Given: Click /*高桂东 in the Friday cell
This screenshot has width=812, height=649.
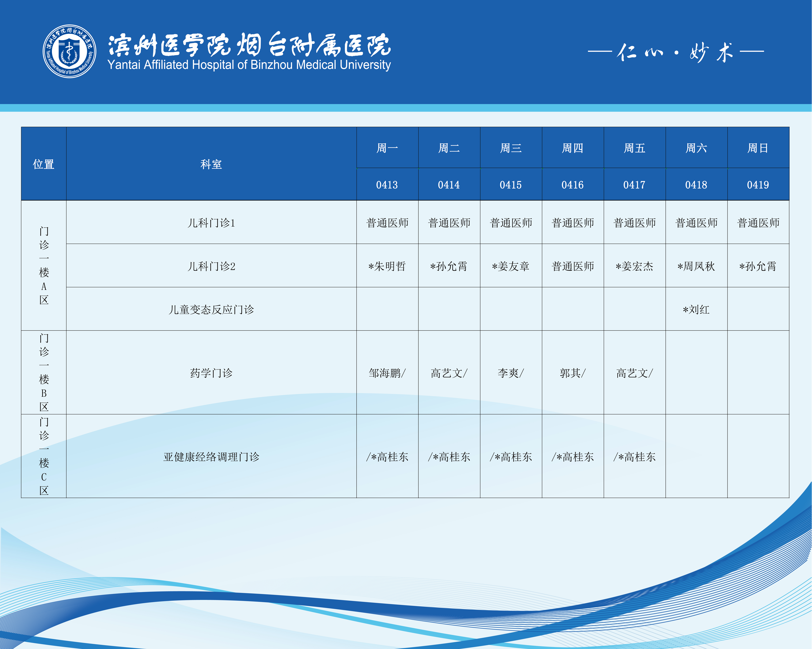Looking at the screenshot, I should [x=634, y=457].
